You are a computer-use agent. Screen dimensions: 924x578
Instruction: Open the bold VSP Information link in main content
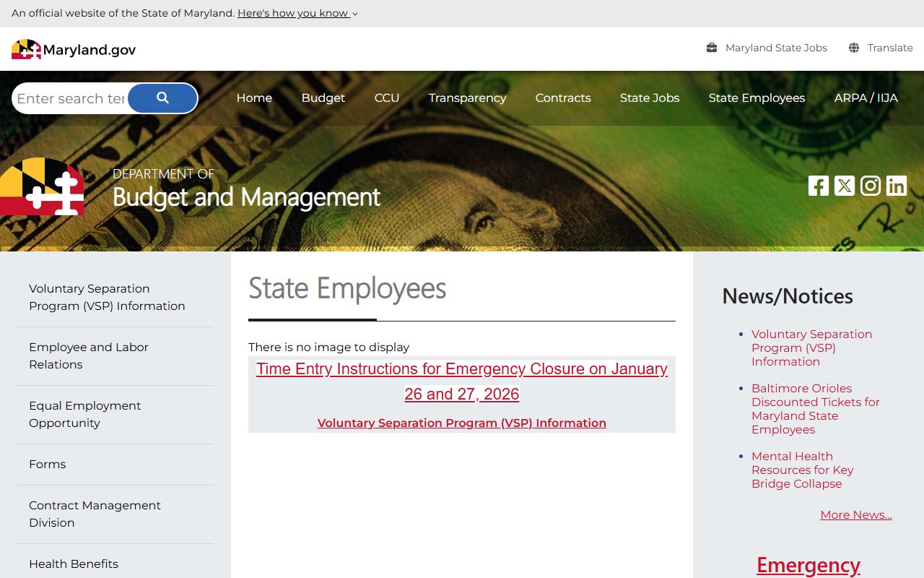pyautogui.click(x=462, y=423)
